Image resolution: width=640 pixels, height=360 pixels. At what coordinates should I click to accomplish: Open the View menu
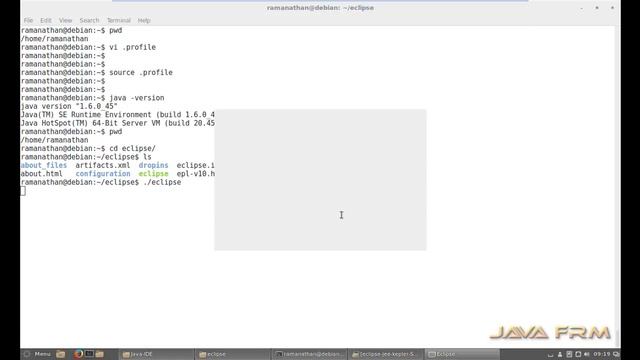pos(65,20)
